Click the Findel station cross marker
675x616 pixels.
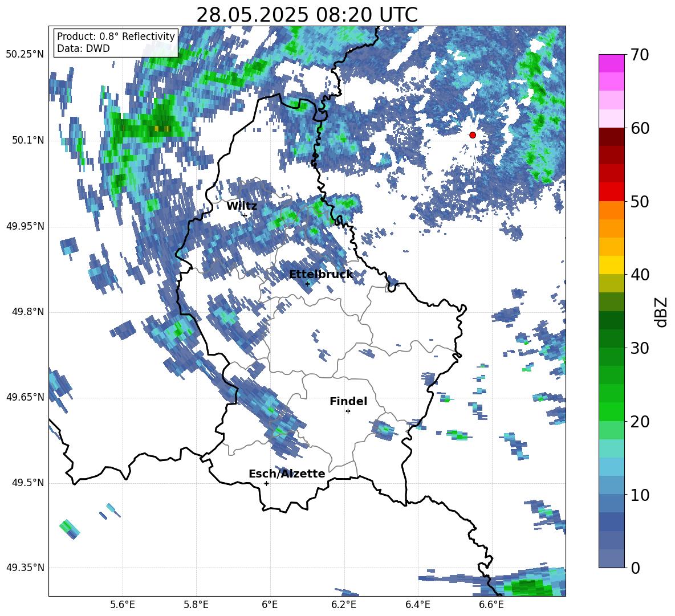(348, 411)
